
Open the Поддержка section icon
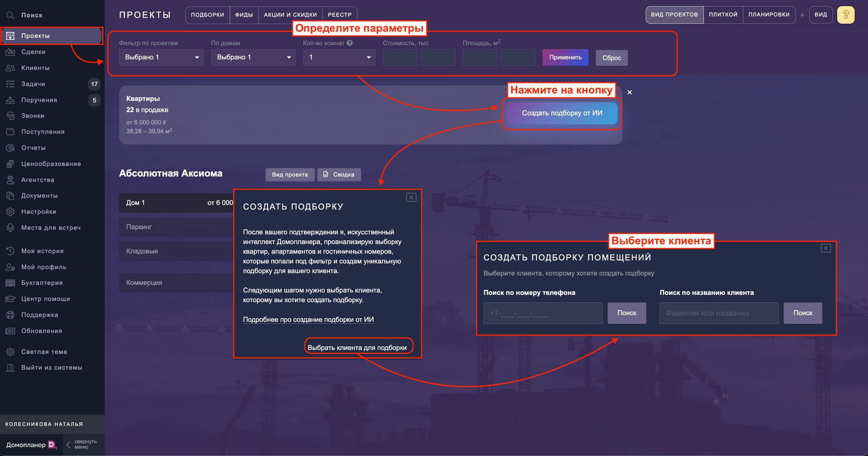click(x=10, y=315)
